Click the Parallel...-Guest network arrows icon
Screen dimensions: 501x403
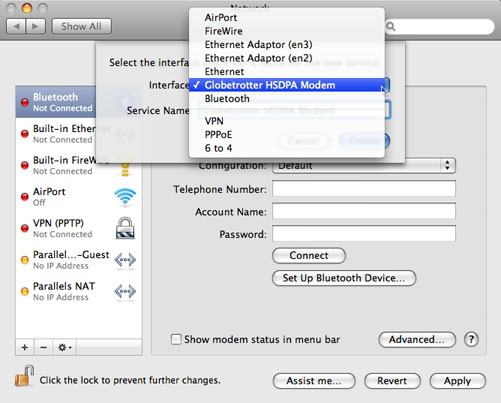(x=125, y=260)
